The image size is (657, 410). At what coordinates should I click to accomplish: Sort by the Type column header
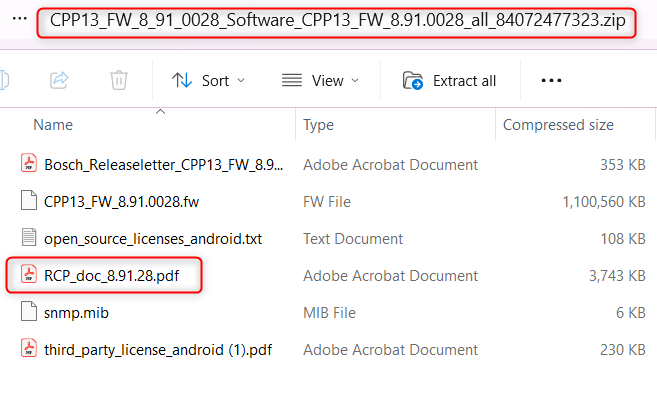pyautogui.click(x=318, y=125)
